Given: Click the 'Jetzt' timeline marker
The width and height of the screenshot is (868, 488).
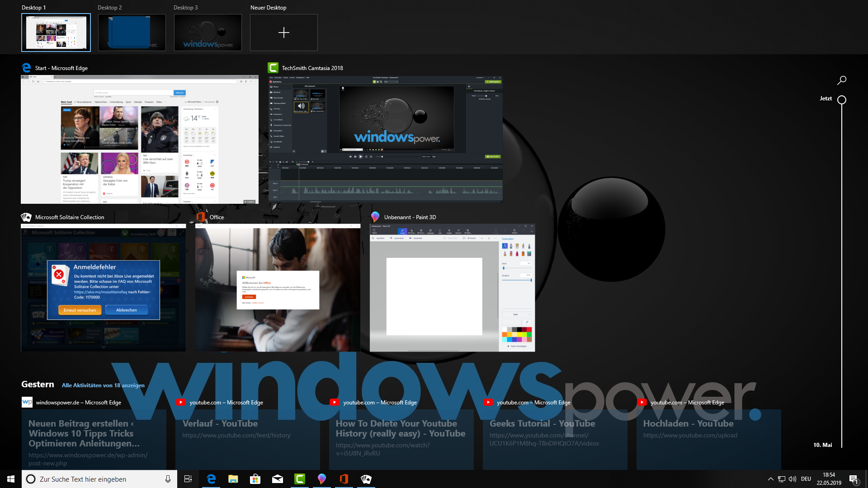Looking at the screenshot, I should pos(841,99).
